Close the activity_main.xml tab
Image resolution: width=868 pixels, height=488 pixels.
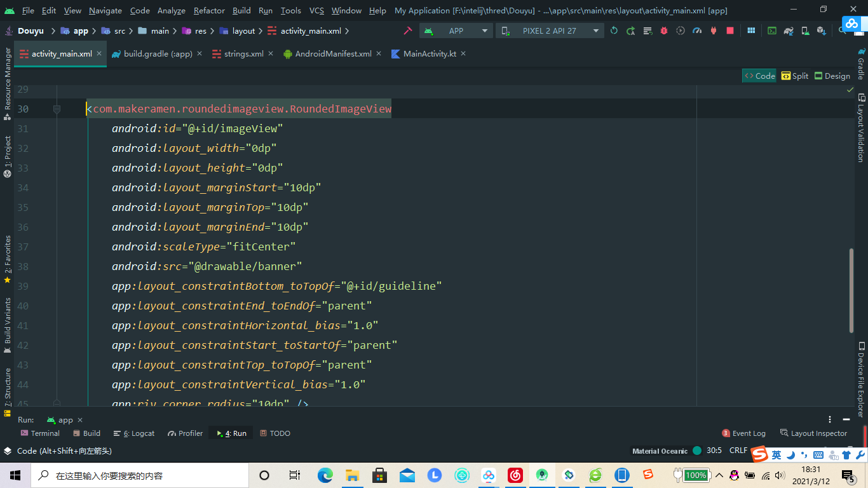click(99, 54)
